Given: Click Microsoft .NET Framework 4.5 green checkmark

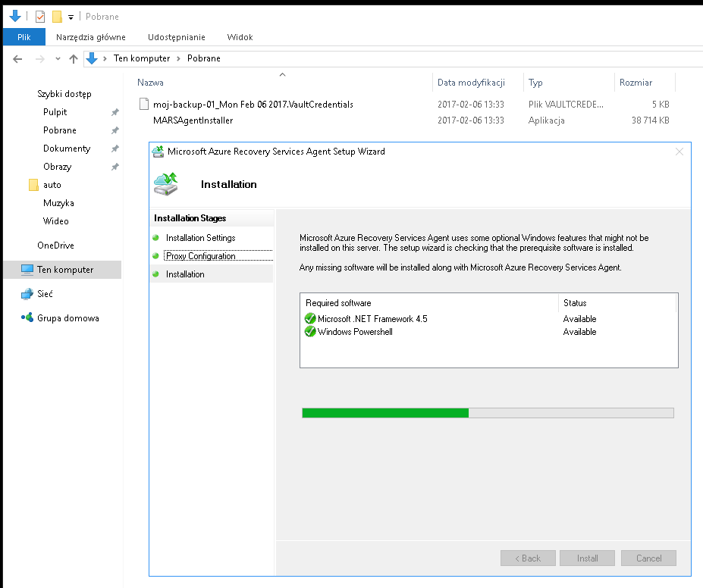Looking at the screenshot, I should click(x=310, y=318).
